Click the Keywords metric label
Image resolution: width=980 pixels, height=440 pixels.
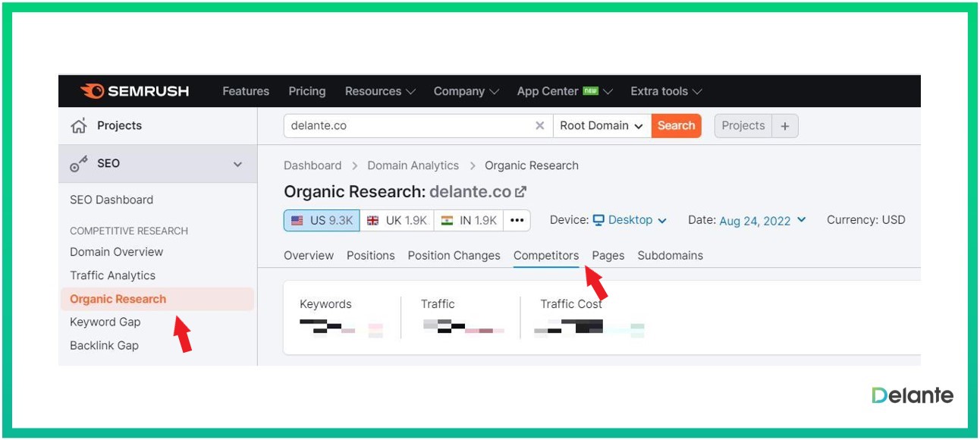(x=326, y=304)
